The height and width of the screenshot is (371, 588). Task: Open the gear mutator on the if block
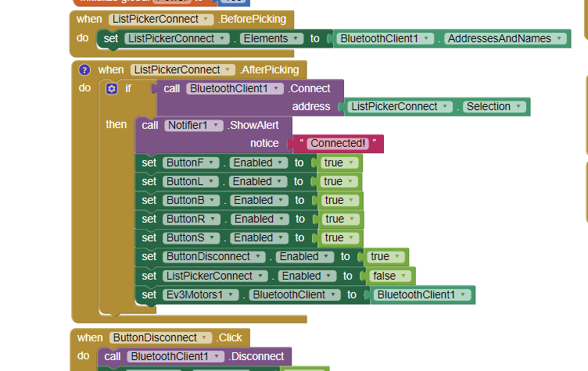111,88
